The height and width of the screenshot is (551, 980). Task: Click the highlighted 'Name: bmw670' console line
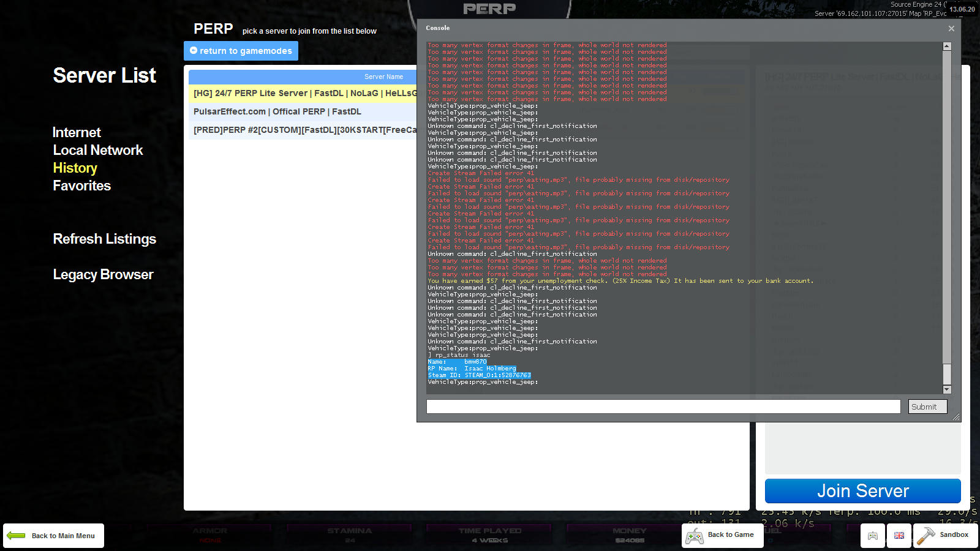(x=457, y=362)
